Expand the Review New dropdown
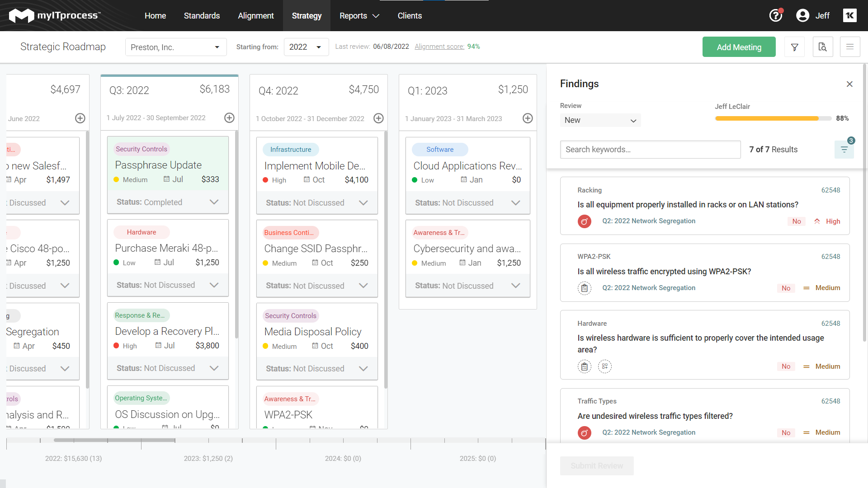 coord(600,120)
